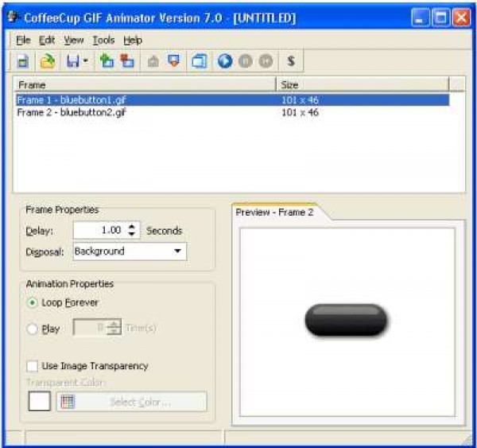
Task: Open the Edit menu
Action: pyautogui.click(x=47, y=41)
